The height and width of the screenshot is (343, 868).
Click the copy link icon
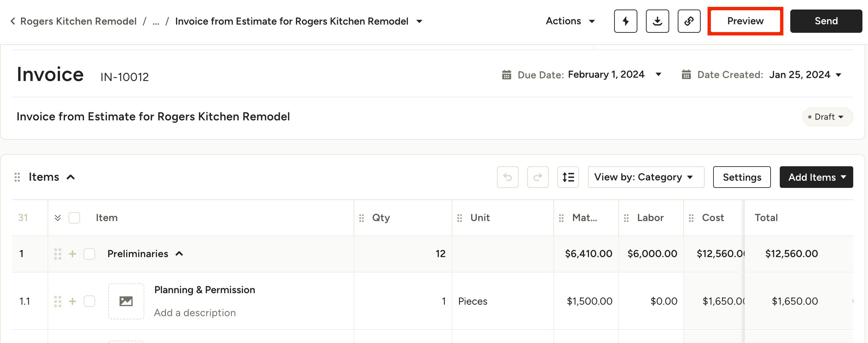(x=689, y=21)
